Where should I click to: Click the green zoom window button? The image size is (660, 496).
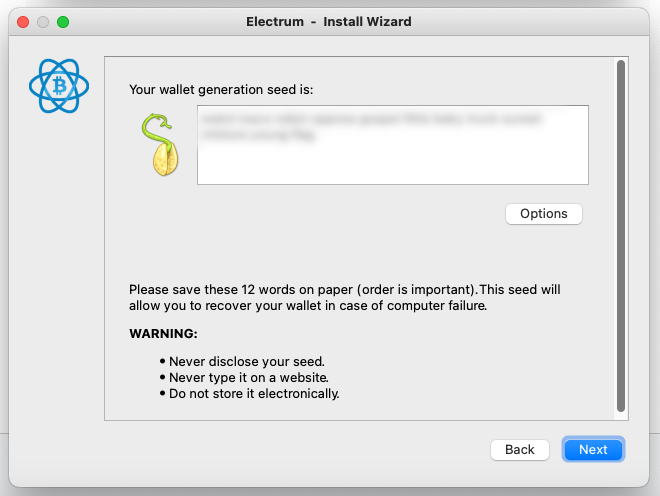pyautogui.click(x=63, y=22)
